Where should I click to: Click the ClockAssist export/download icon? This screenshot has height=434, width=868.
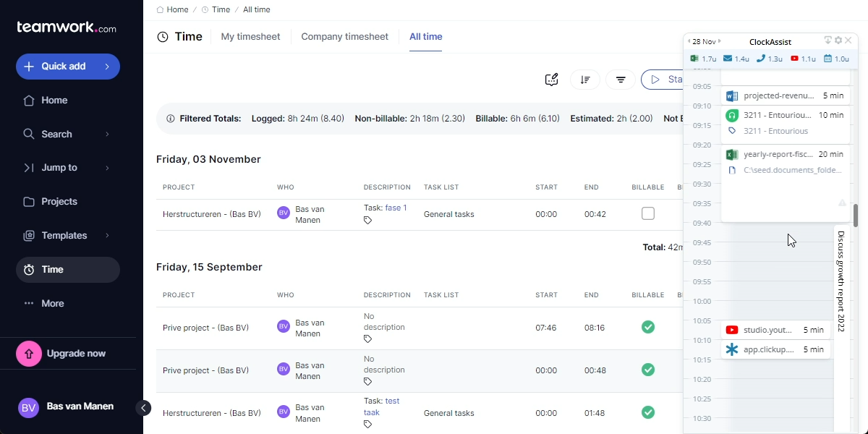828,41
